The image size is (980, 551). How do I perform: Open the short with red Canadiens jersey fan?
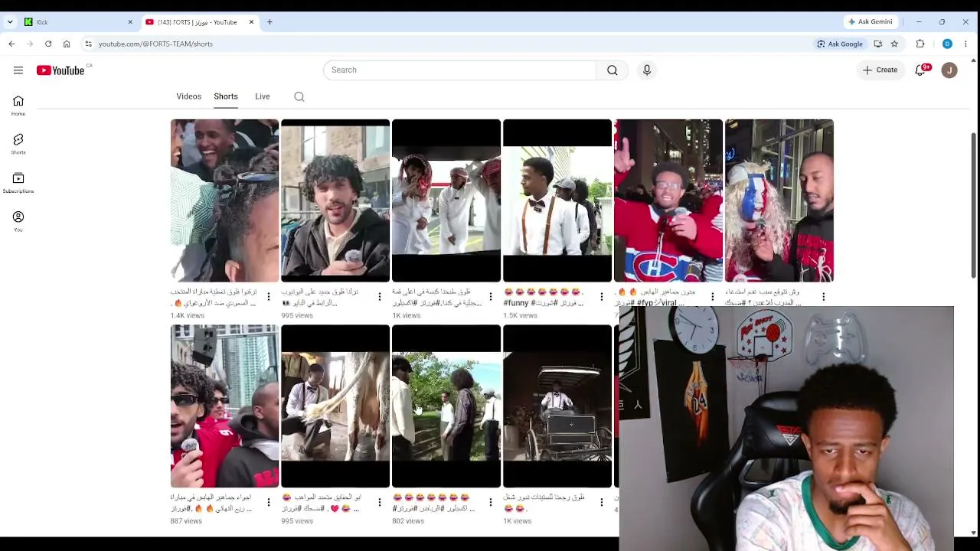coord(668,201)
